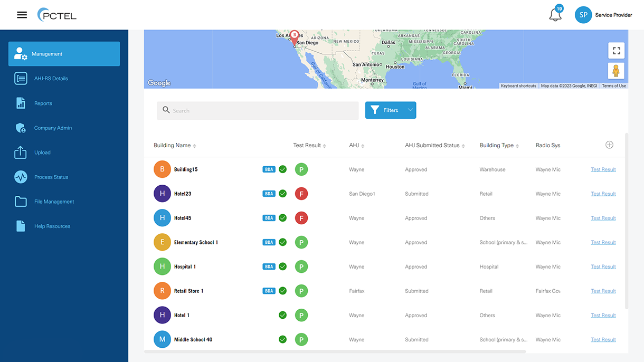The height and width of the screenshot is (362, 644).
Task: Open the notifications bell
Action: coord(555,15)
